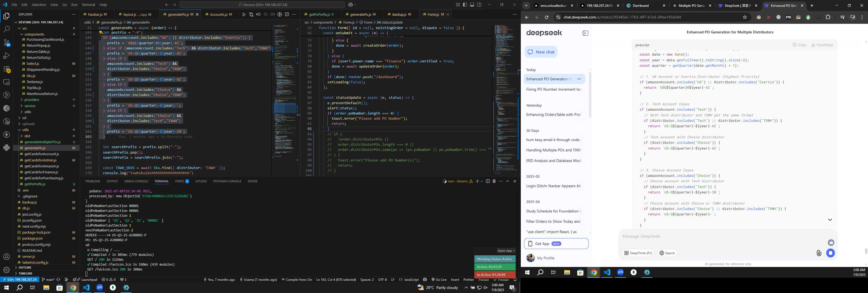Open the Terminal menu in VS Code

coord(88,5)
